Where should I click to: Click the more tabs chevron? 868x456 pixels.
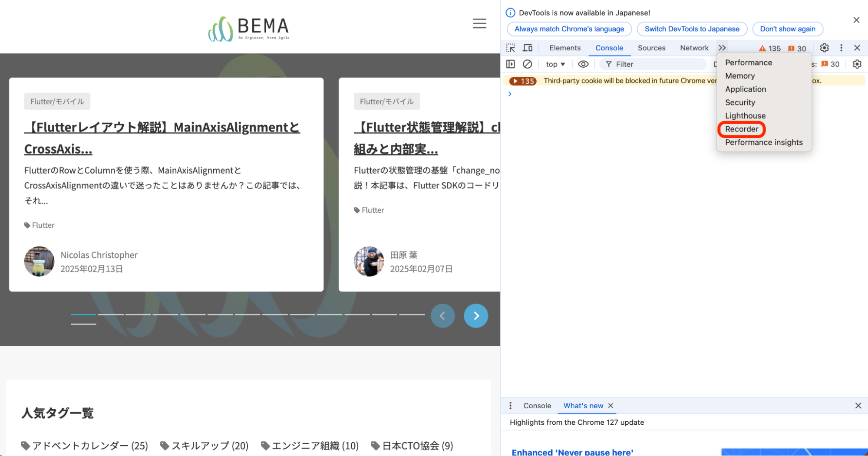(722, 48)
